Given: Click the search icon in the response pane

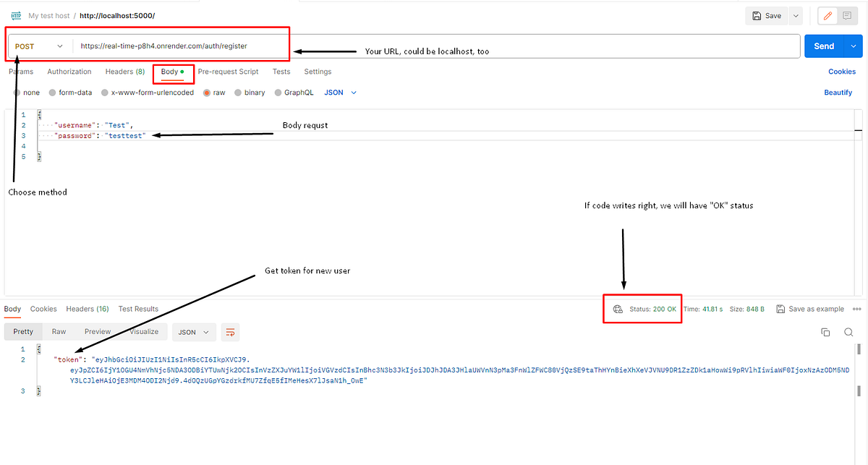Looking at the screenshot, I should [x=848, y=332].
